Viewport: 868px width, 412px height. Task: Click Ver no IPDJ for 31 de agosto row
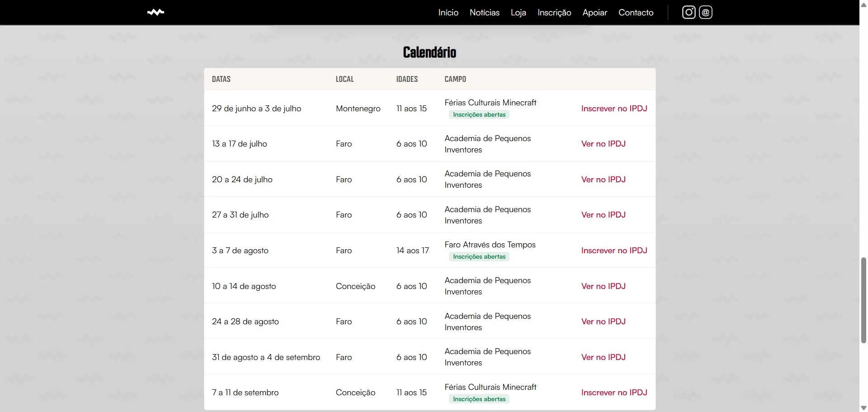click(x=603, y=357)
